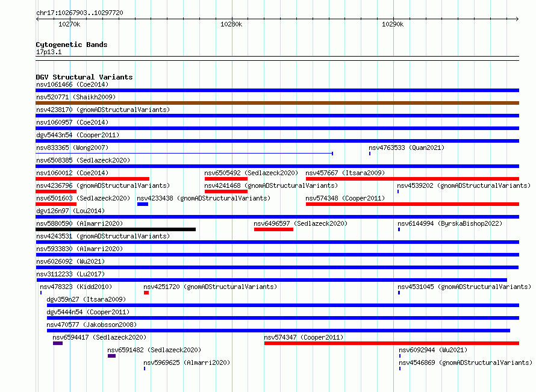
Task: Click dgv5444n54 (Cooper2011) label
Action: [x=88, y=312]
